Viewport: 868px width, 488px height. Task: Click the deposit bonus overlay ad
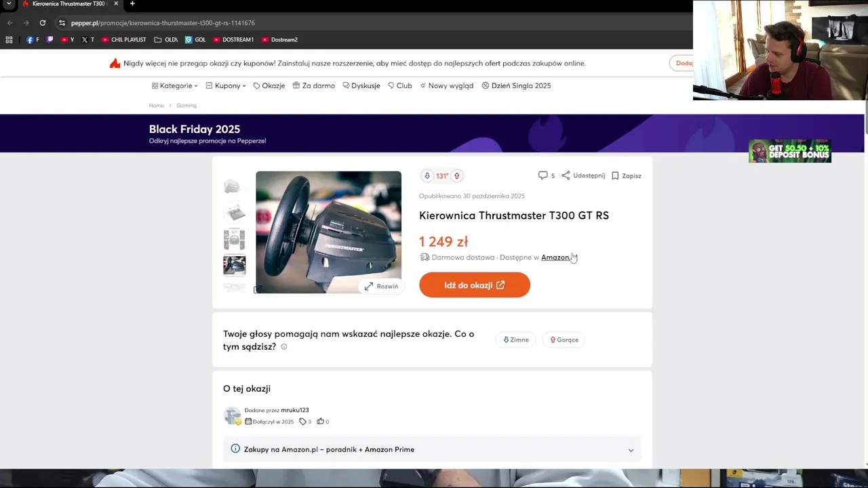789,151
